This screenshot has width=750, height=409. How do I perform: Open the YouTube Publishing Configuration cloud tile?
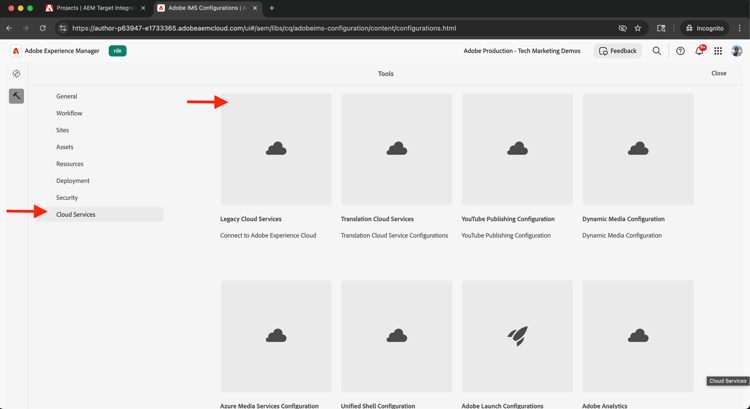point(517,149)
